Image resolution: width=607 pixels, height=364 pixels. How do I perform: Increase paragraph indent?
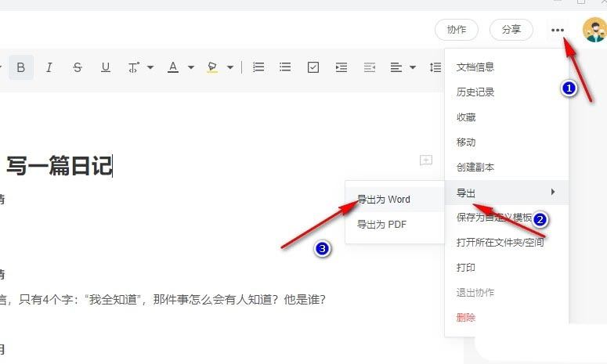coord(341,67)
